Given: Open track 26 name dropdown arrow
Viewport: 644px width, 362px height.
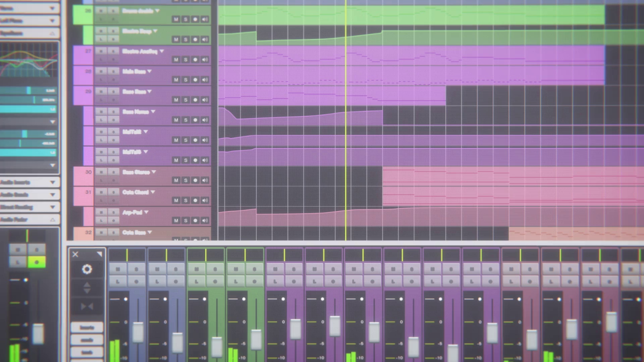Looking at the screenshot, I should click(157, 11).
